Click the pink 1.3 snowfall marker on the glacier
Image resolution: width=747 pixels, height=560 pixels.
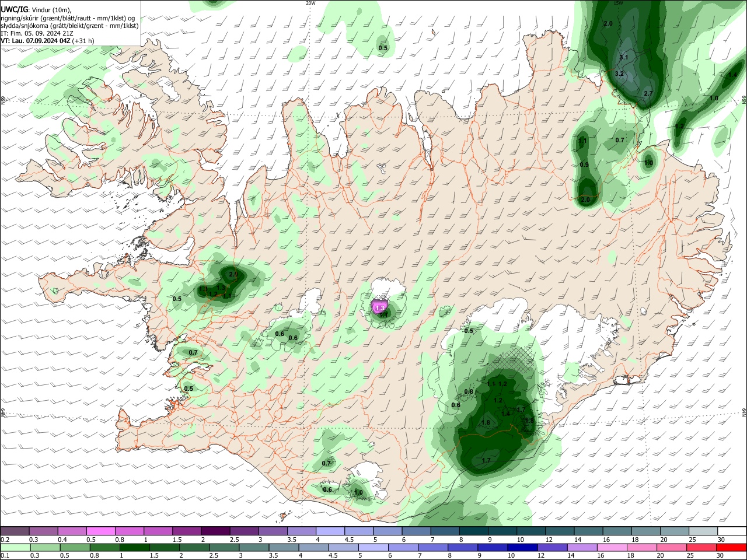[380, 307]
